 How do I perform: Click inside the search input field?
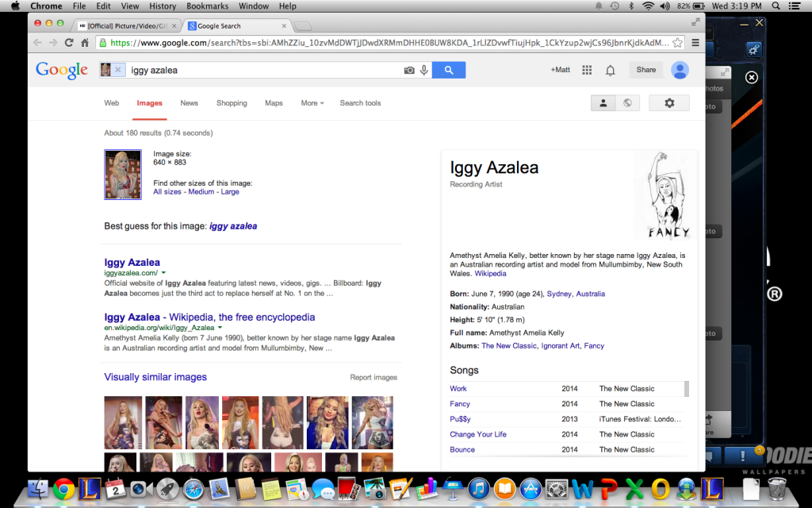click(x=264, y=70)
